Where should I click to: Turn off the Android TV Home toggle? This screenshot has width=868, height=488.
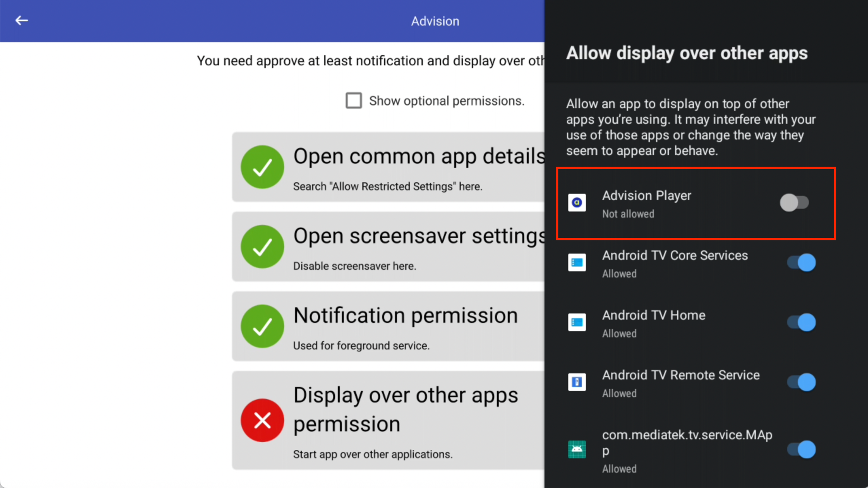pyautogui.click(x=801, y=322)
